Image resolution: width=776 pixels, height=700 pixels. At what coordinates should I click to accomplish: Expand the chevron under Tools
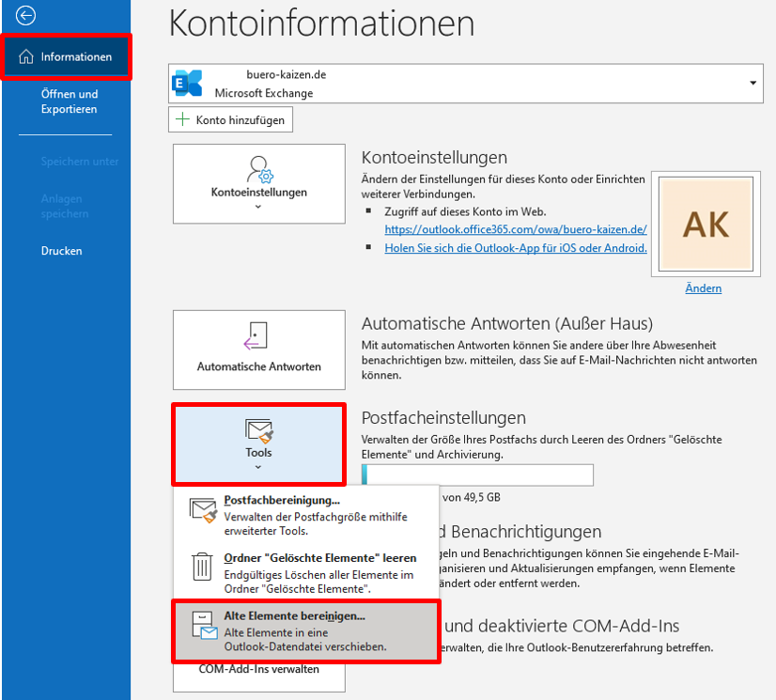(257, 467)
